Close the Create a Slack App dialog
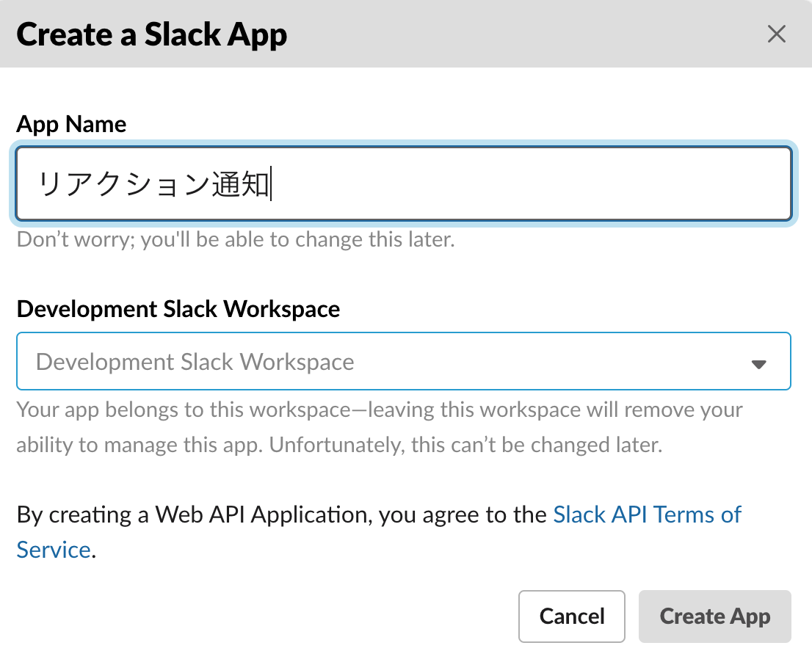This screenshot has width=812, height=662. point(776,34)
